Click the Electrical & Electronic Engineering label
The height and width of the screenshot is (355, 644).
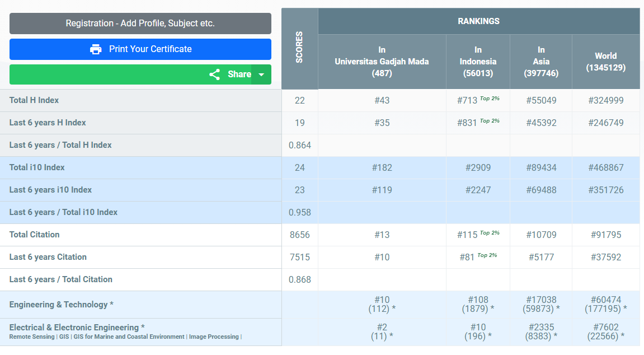(77, 328)
